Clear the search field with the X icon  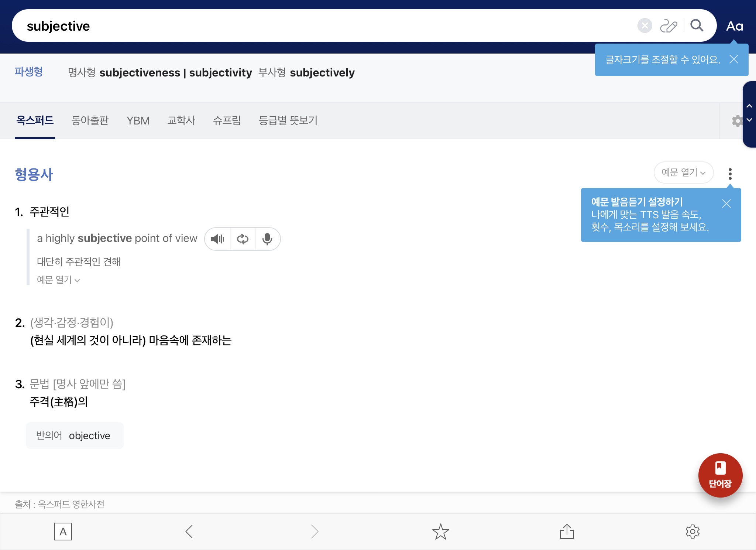[x=645, y=26]
